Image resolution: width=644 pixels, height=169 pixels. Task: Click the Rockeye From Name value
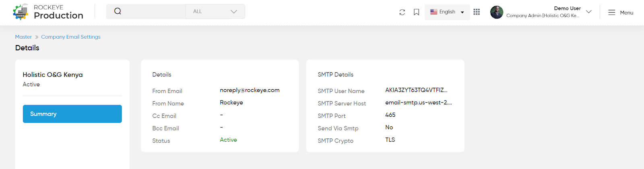tap(231, 103)
